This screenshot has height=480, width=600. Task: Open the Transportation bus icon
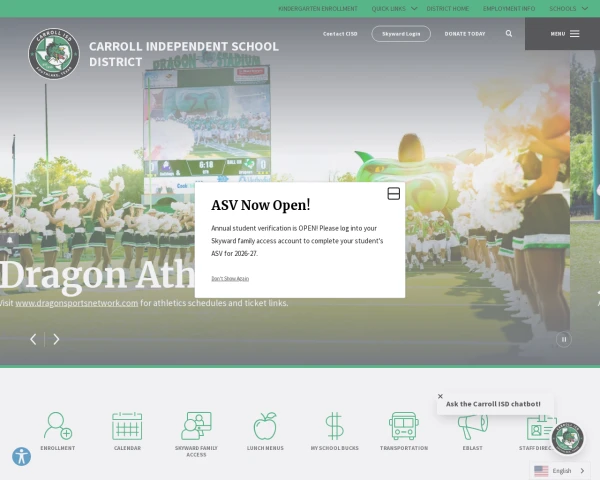click(404, 426)
